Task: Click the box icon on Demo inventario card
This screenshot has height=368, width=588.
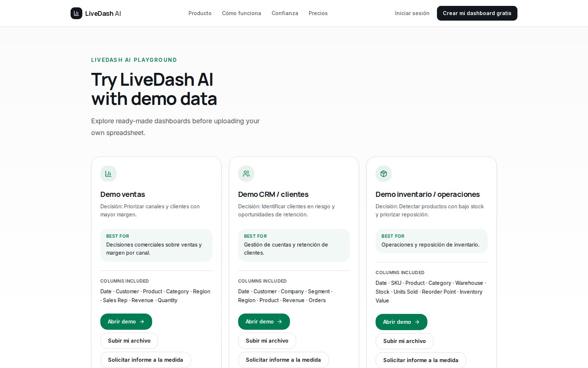Action: click(x=384, y=174)
